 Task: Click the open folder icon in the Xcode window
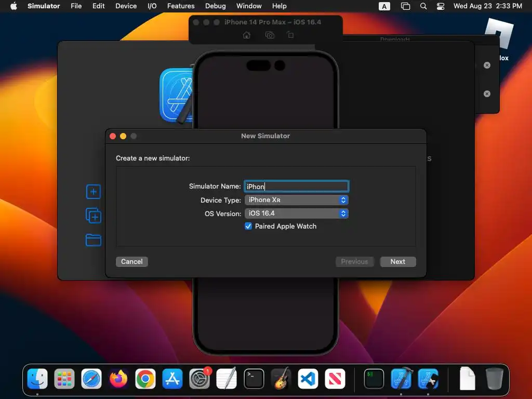click(x=94, y=240)
